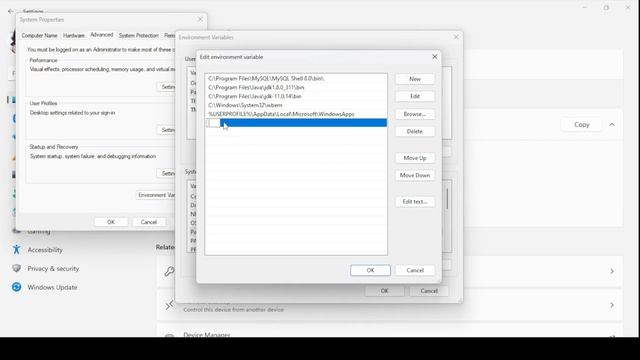This screenshot has width=640, height=360.
Task: Click Cancel in System Properties window
Action: (149, 222)
